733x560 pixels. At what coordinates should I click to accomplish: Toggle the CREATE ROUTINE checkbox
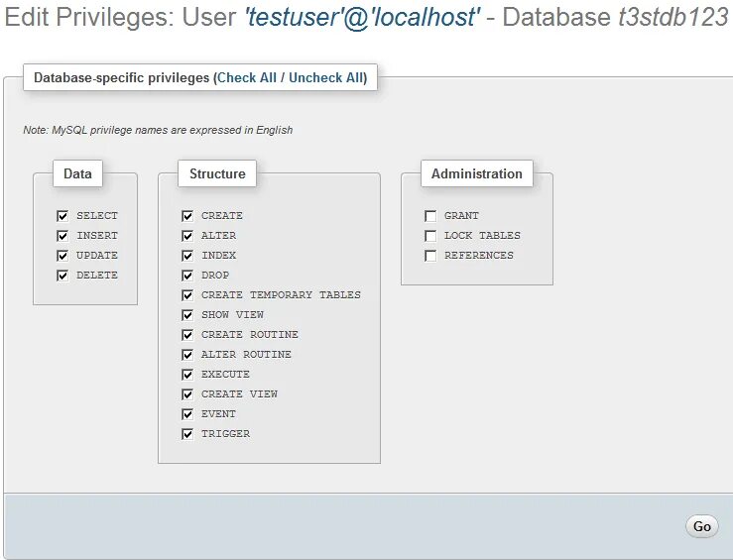tap(187, 335)
